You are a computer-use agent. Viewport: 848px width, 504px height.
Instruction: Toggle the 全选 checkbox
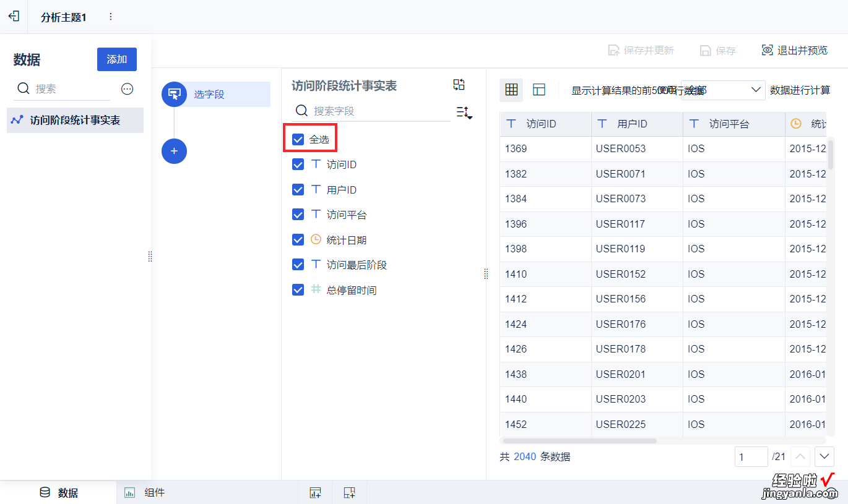pos(298,140)
